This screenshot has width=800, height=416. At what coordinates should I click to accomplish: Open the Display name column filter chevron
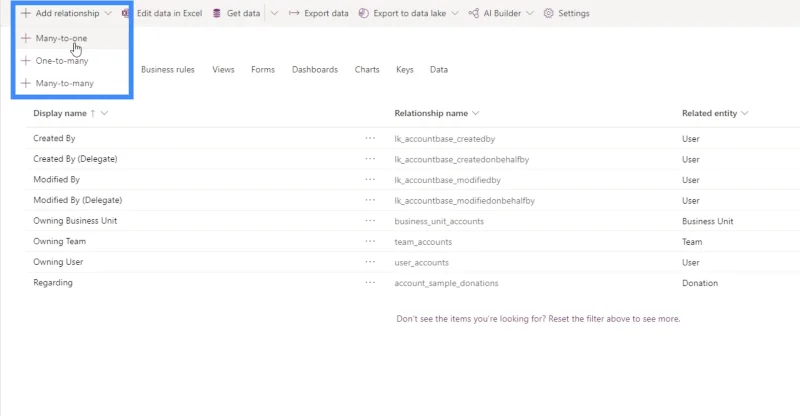(x=105, y=113)
